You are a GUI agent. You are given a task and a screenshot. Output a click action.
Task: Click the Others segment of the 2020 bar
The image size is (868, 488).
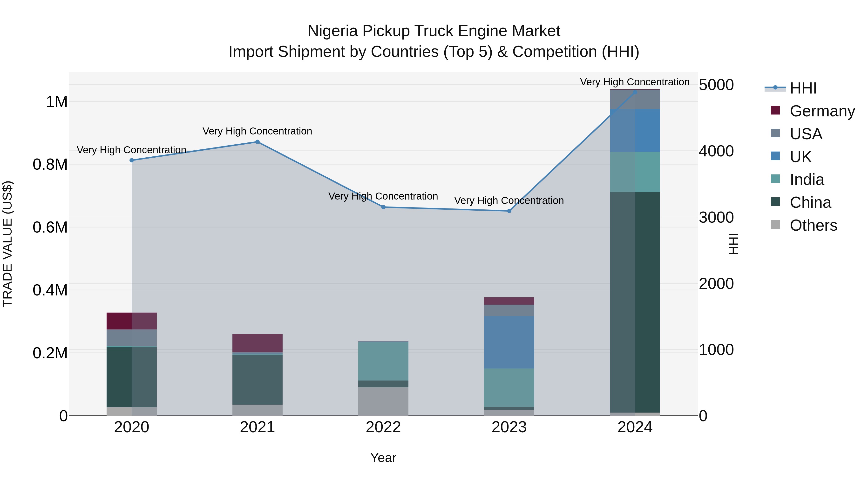point(132,412)
